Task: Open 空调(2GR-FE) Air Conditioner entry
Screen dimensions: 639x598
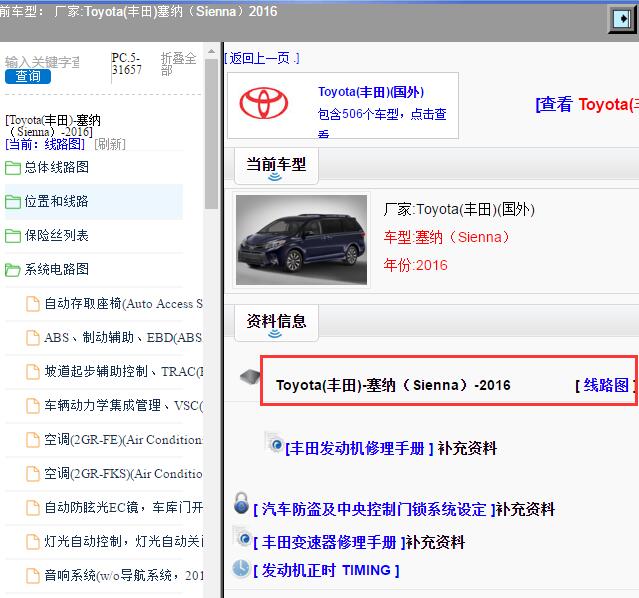Action: click(123, 440)
